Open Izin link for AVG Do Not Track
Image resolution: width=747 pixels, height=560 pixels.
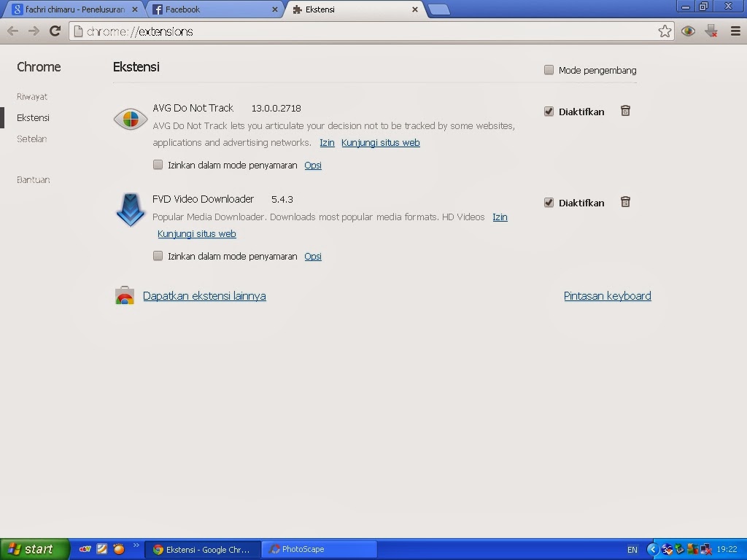tap(327, 142)
